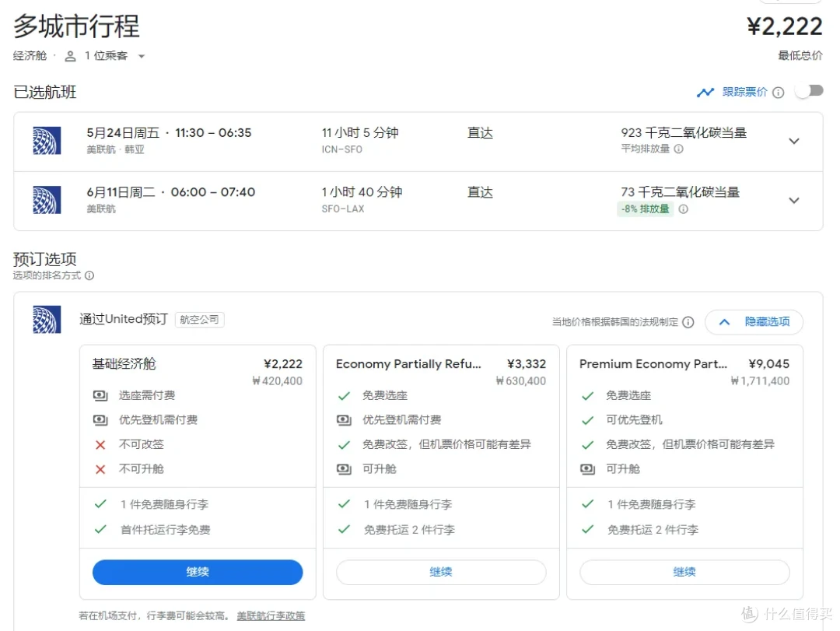Click the United logo on ICN–SFO flight
840x631 pixels.
pyautogui.click(x=47, y=141)
